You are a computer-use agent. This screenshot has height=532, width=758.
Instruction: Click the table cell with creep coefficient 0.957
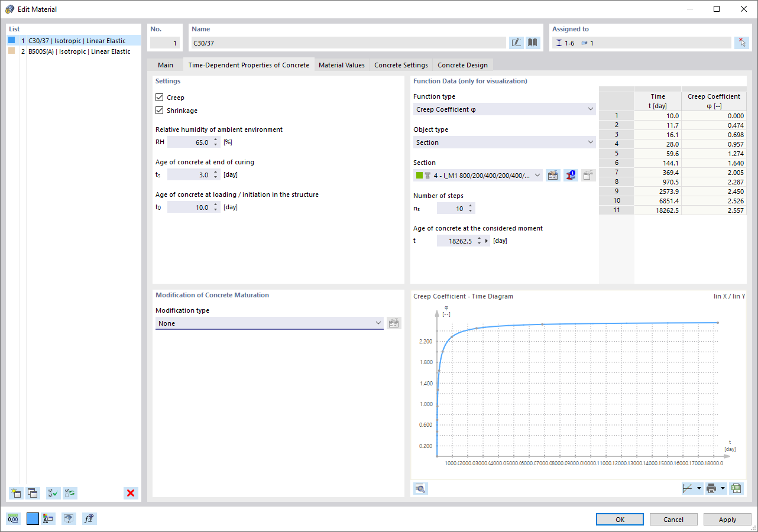click(x=714, y=144)
